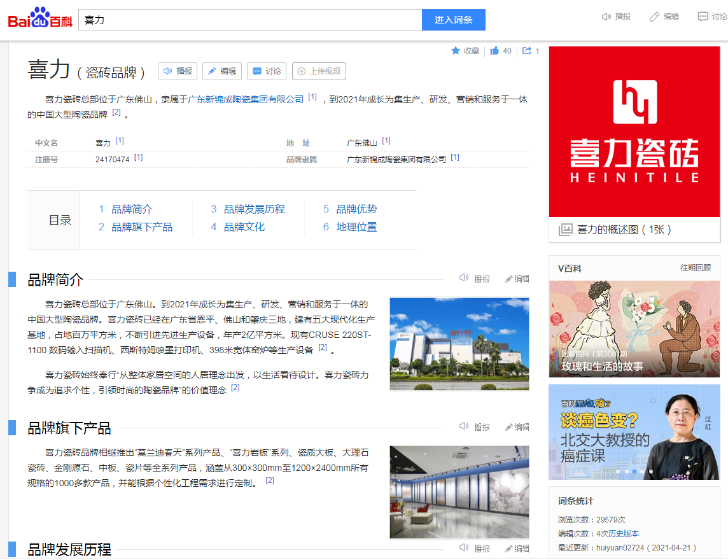Open 广东新锦成陶瓷集团有限公司 link in summary
Screen dimensions: 728x560
[246, 100]
